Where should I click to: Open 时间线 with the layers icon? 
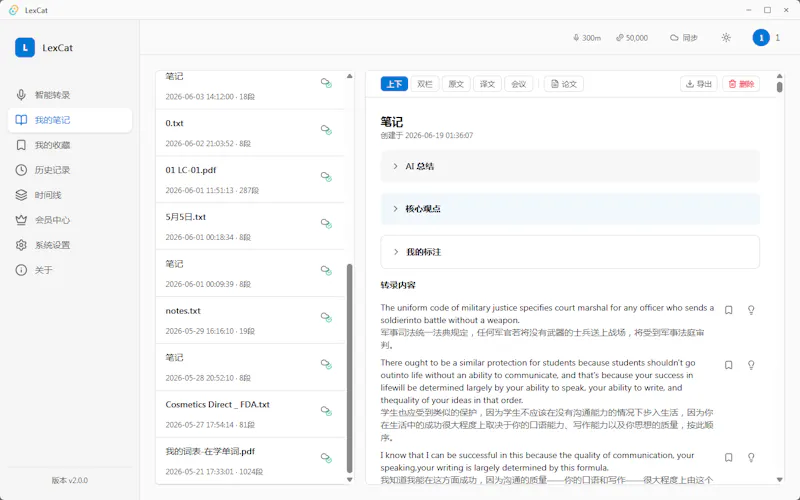point(70,195)
